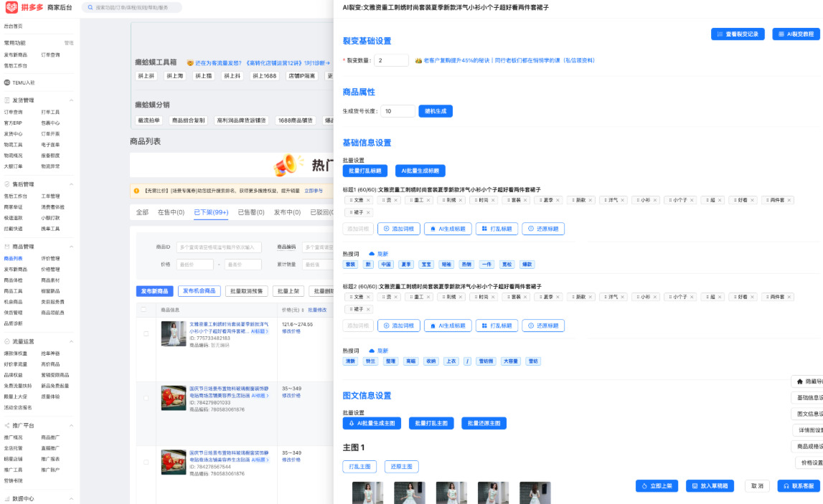
Task: Click the 商品ID search input
Action: pos(218,247)
